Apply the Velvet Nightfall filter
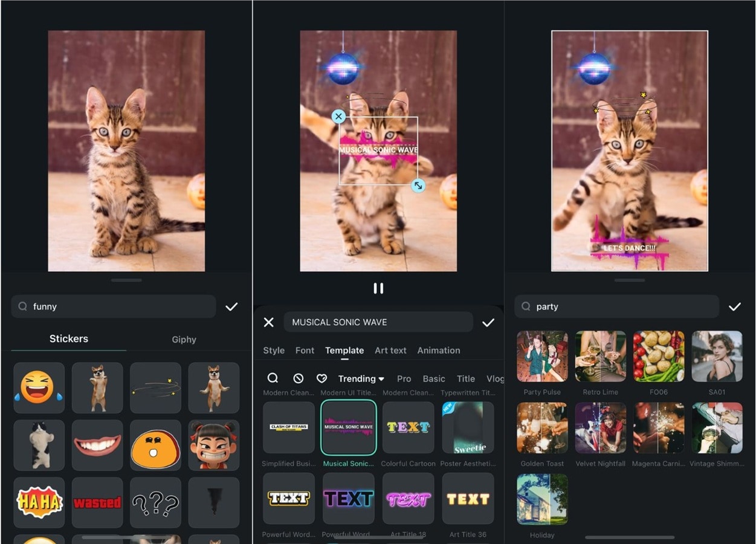This screenshot has width=756, height=544. point(601,428)
